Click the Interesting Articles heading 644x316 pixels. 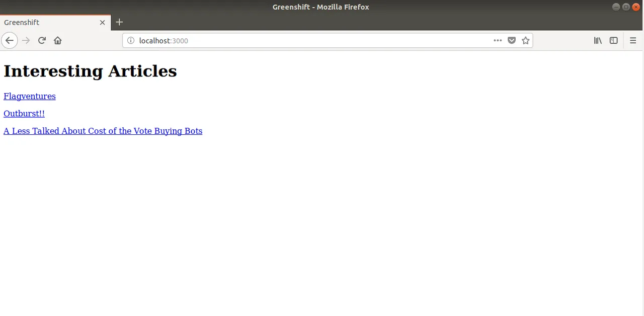pyautogui.click(x=90, y=71)
